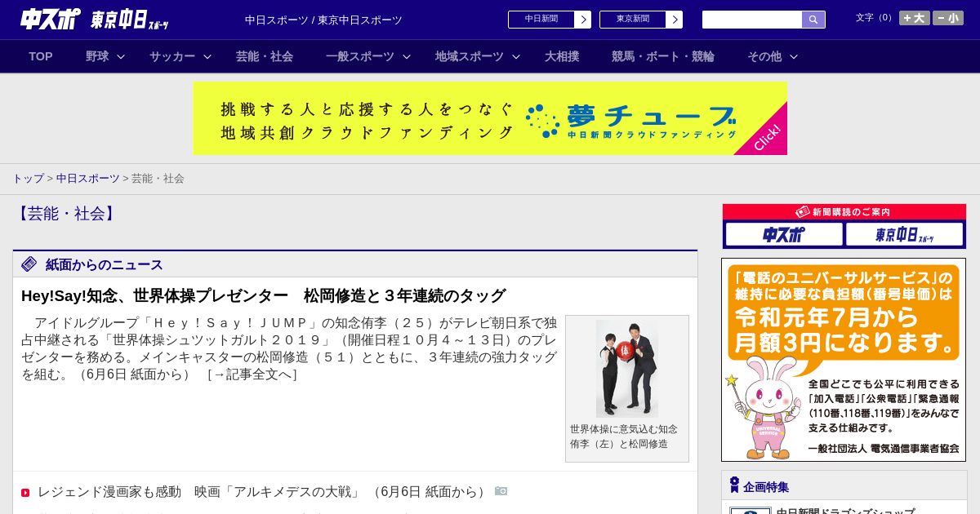Expand the 一般スポーツ dropdown chevron
This screenshot has height=514, width=980.
[x=407, y=56]
